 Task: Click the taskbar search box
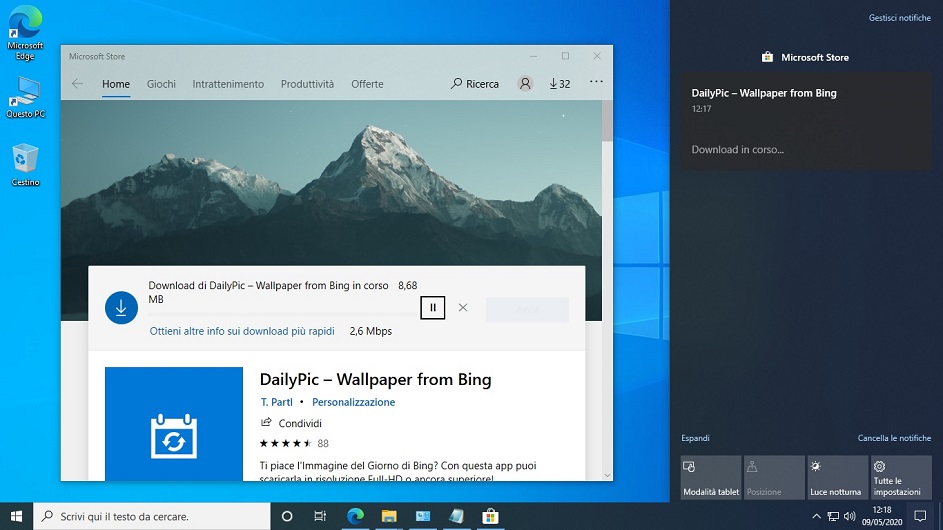(x=152, y=516)
